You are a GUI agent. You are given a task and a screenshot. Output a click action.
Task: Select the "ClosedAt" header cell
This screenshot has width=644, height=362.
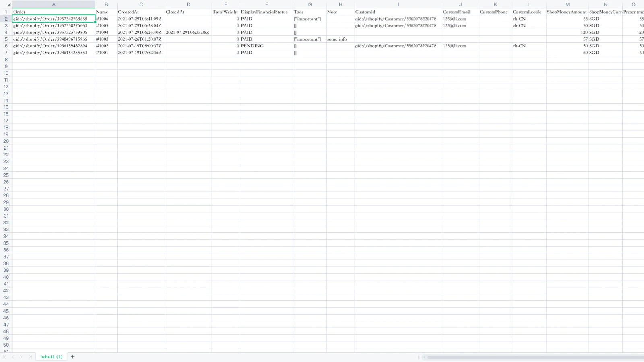188,12
